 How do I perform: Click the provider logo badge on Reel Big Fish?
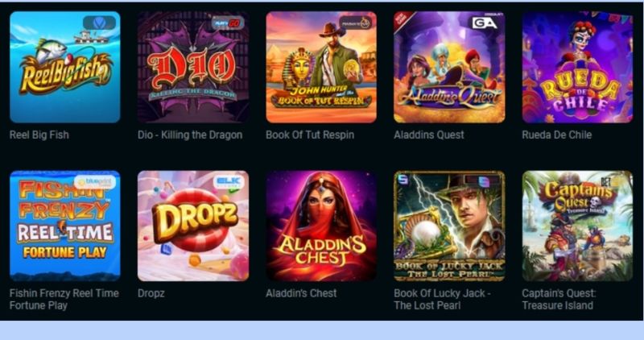99,23
